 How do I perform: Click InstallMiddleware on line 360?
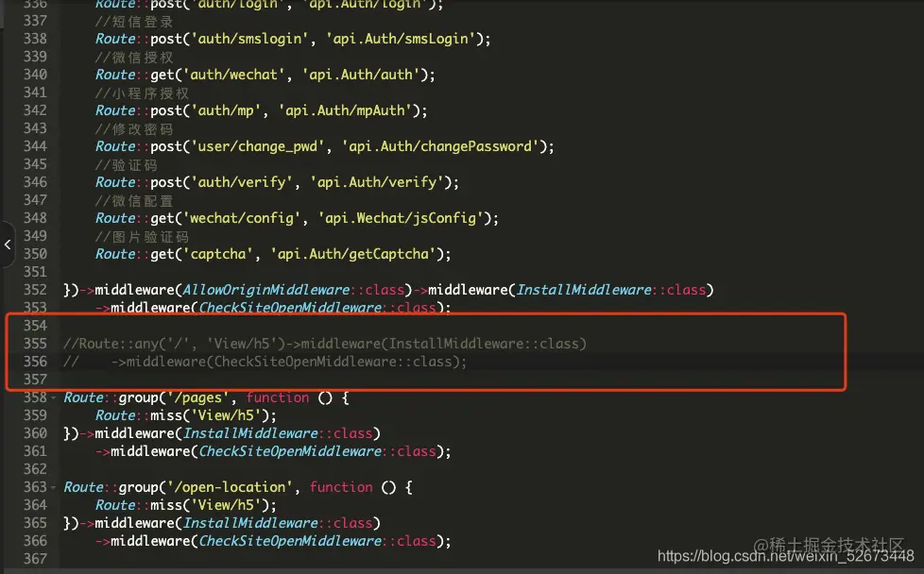point(250,433)
